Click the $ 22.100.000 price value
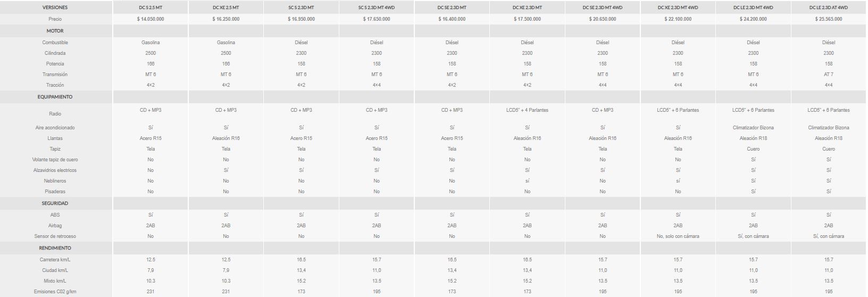The height and width of the screenshot is (297, 868). (678, 19)
